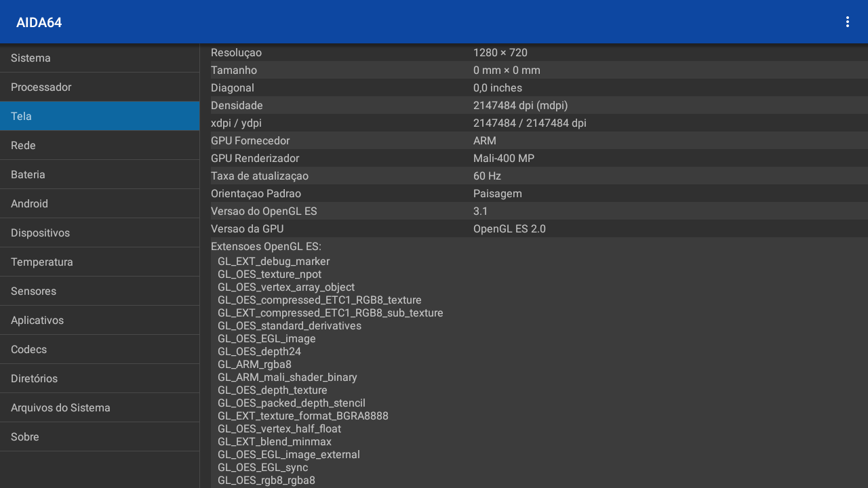Click the AIDA64 app title

pos(39,22)
